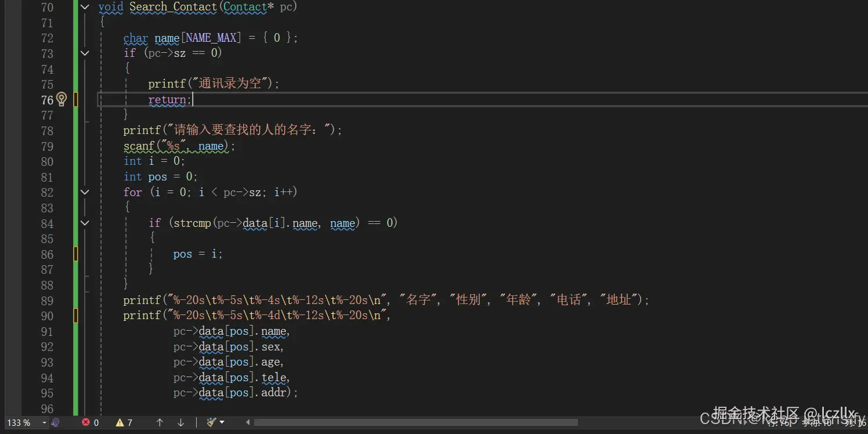Collapse the if (pc->sz == 0) block
Image resolution: width=868 pixels, height=434 pixels.
coord(85,53)
